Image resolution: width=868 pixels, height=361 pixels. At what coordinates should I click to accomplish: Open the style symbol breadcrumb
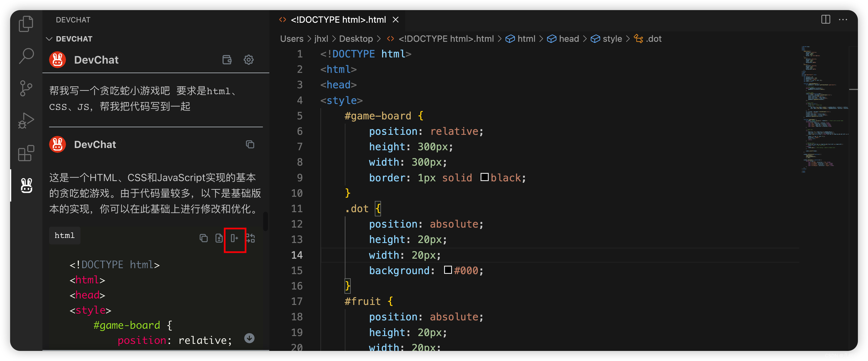[x=607, y=39]
